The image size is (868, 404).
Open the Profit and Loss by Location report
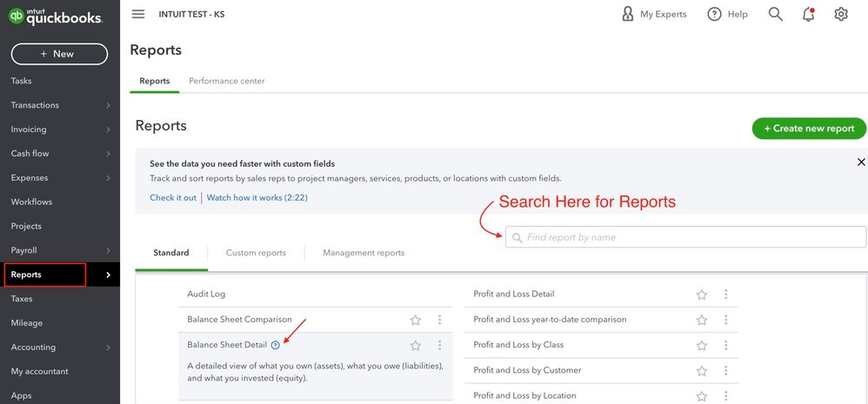[524, 395]
